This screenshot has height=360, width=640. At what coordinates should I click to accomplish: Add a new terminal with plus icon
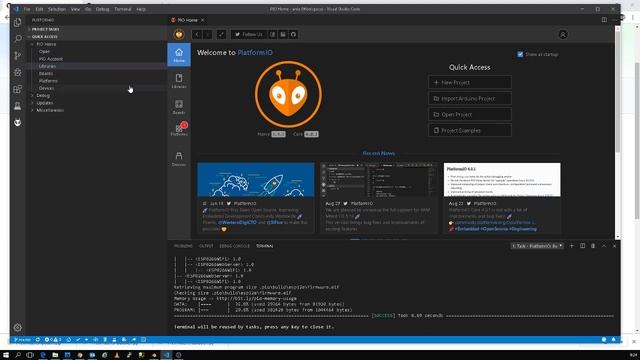click(571, 246)
